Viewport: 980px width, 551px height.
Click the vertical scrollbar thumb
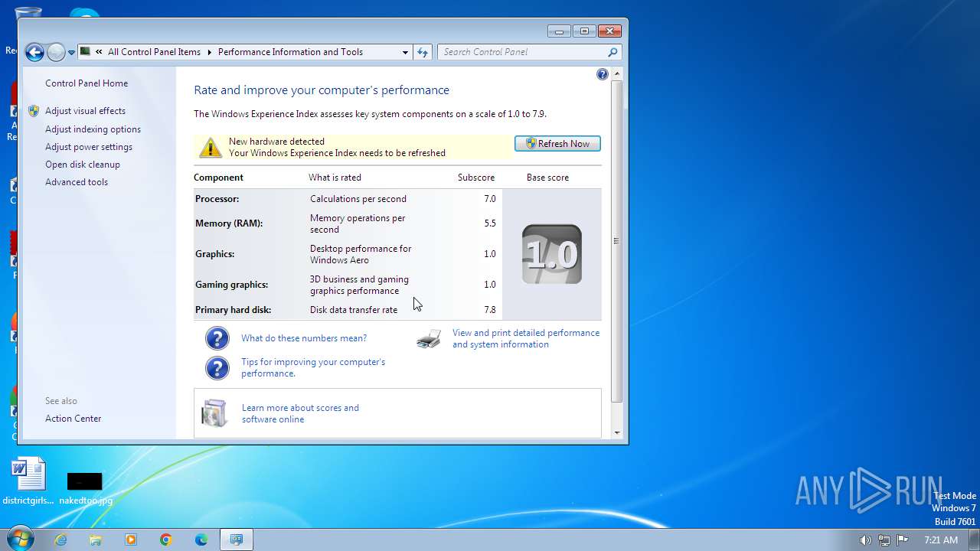pos(617,241)
